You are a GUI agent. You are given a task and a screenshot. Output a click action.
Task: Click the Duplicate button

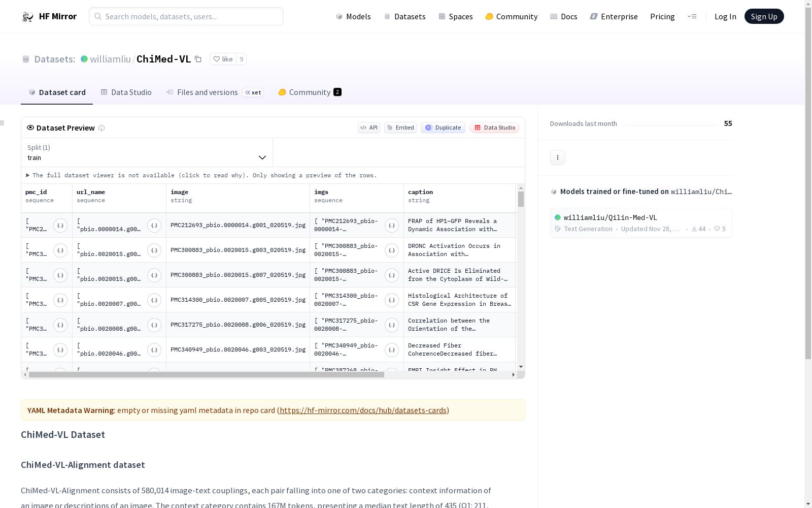pyautogui.click(x=443, y=128)
